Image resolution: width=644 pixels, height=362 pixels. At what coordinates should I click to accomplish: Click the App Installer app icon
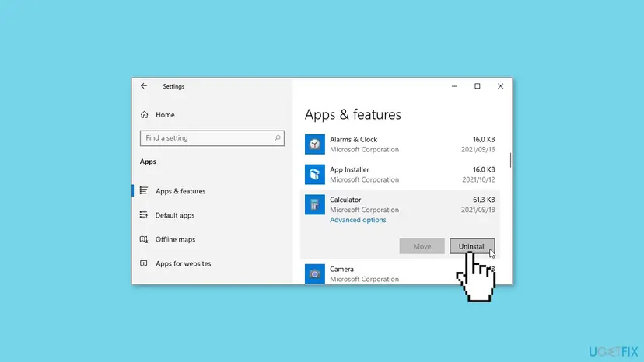click(314, 175)
